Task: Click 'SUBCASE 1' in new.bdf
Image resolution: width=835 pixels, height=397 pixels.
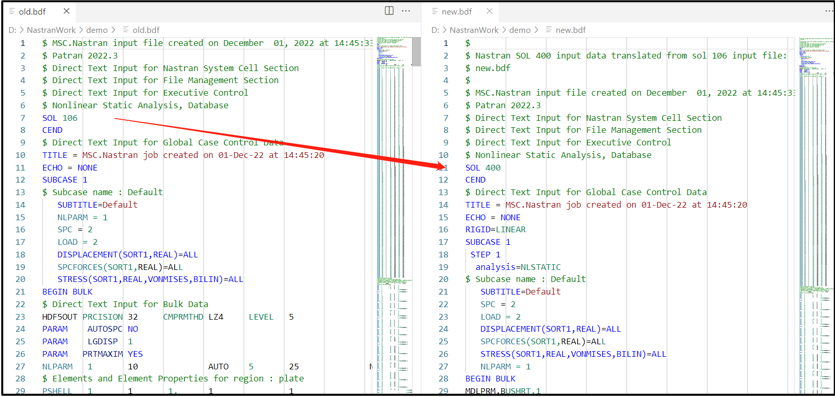Action: 488,242
